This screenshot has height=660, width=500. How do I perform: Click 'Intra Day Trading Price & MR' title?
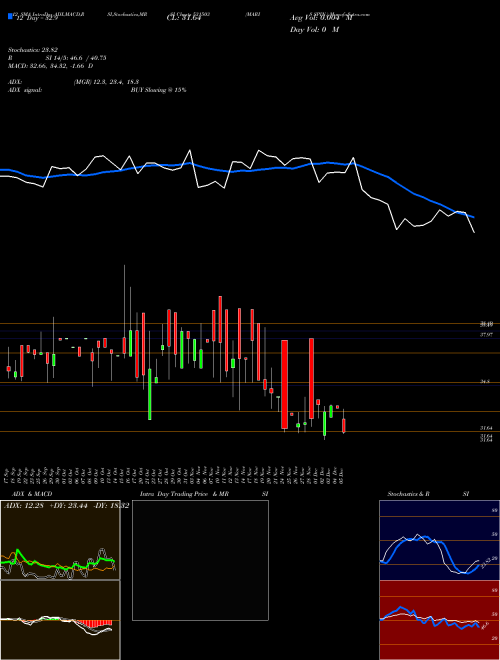click(x=184, y=494)
